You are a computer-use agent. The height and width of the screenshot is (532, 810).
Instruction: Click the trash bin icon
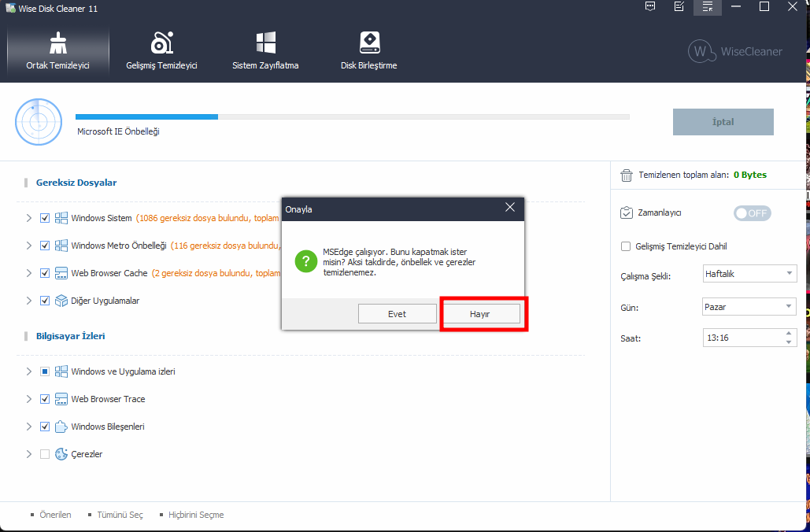[627, 175]
